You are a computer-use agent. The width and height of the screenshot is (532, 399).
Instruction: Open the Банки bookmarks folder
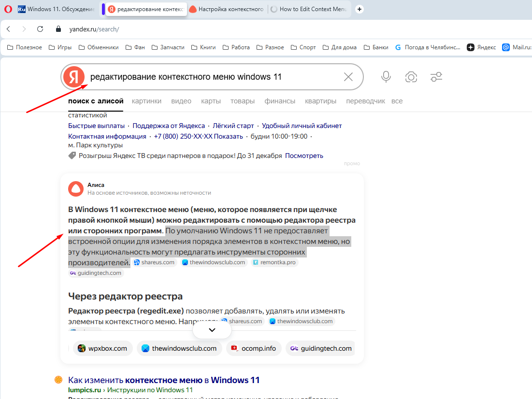[x=376, y=47]
